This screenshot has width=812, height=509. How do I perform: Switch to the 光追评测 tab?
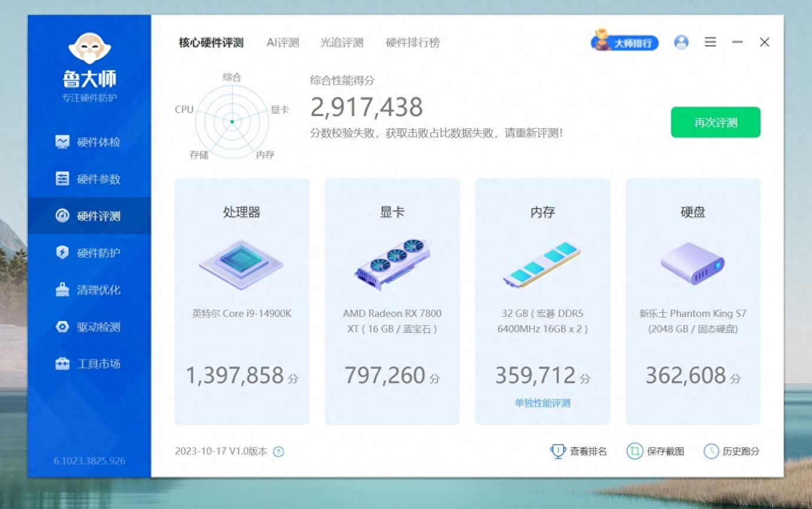point(342,42)
